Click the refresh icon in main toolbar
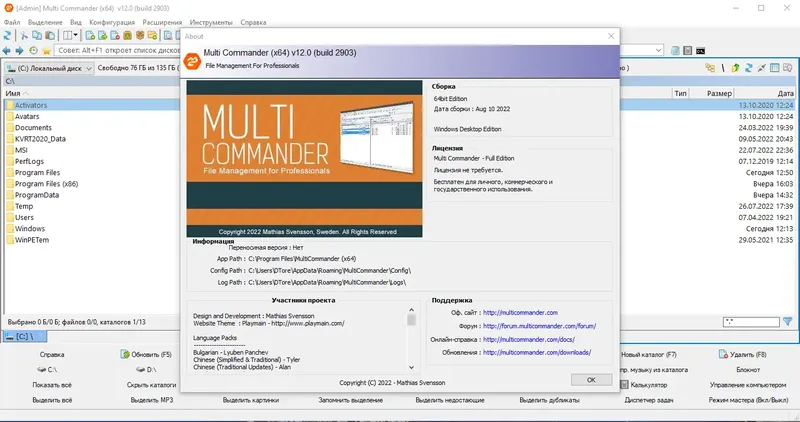Screen dimensions: 800x422 (7, 35)
